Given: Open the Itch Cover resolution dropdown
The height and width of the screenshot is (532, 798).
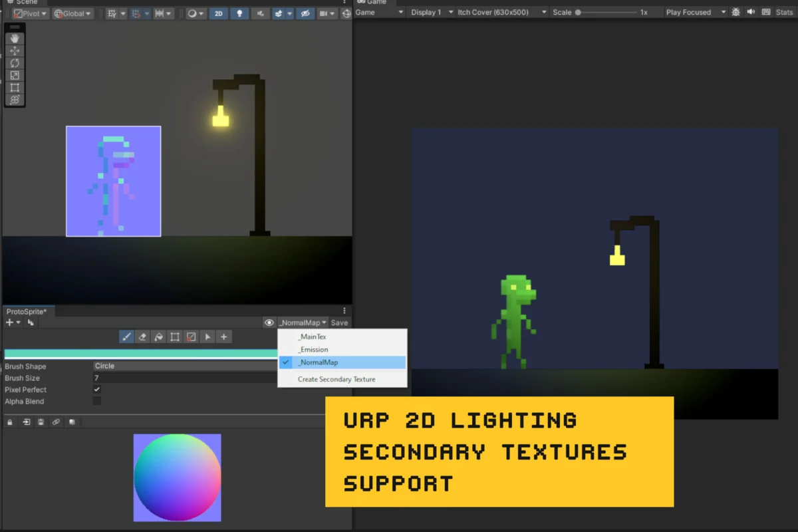Looking at the screenshot, I should coord(502,12).
